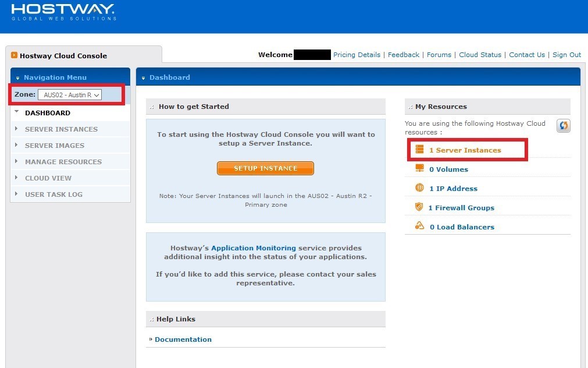Expand the Cloud View menu arrow

click(x=16, y=177)
